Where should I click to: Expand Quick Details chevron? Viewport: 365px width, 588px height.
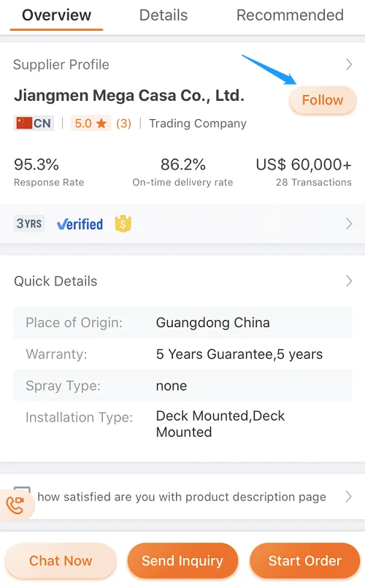click(x=349, y=281)
